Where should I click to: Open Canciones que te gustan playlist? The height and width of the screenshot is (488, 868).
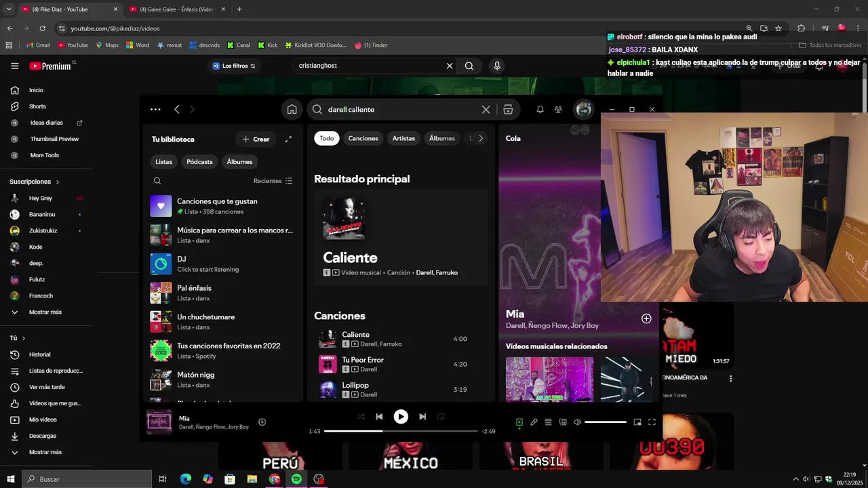coord(222,206)
